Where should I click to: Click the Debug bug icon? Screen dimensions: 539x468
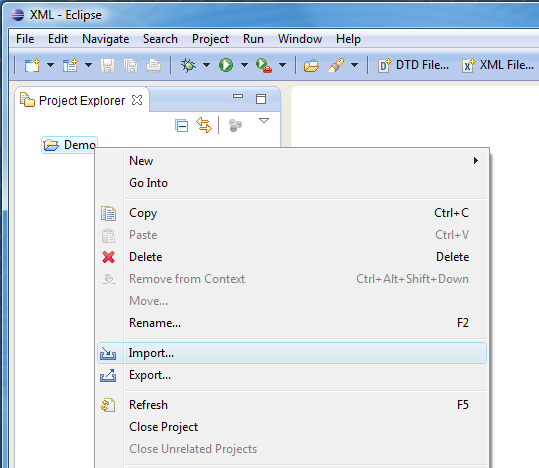click(x=188, y=65)
